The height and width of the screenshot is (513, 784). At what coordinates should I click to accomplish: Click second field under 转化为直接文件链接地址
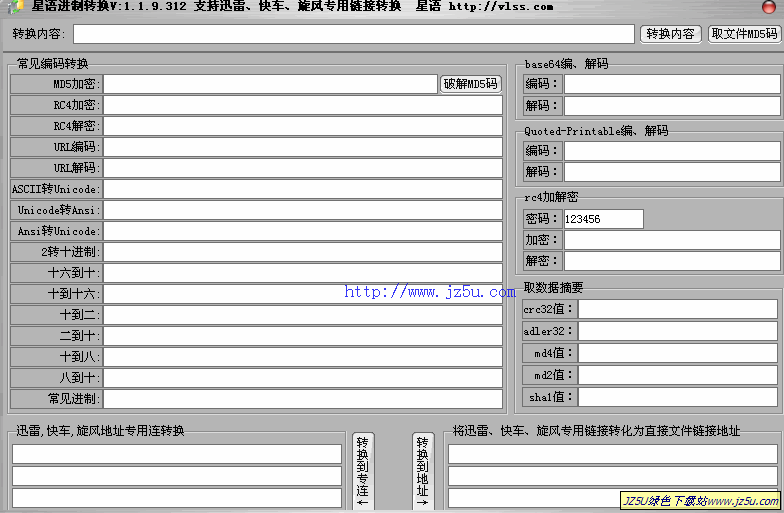pos(613,476)
